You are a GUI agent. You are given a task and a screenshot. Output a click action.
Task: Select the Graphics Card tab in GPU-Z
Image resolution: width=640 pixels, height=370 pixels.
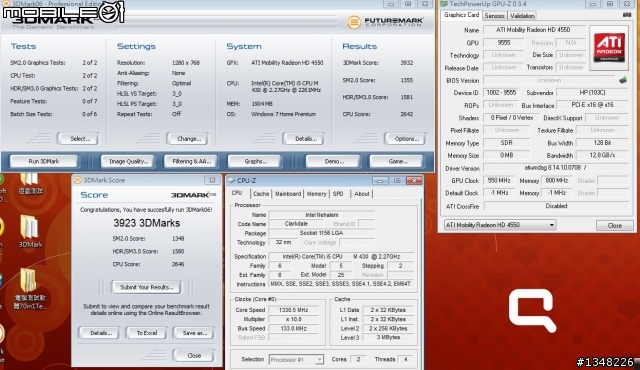[x=461, y=15]
